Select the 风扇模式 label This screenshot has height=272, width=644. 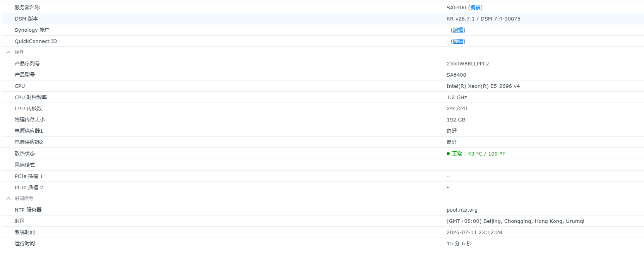tap(25, 165)
